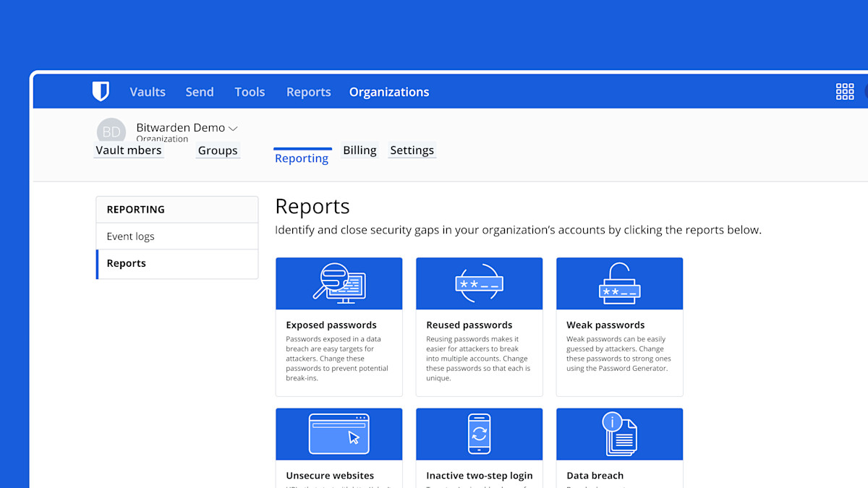
Task: Click the Weak passwords padlock icon
Action: pyautogui.click(x=619, y=283)
